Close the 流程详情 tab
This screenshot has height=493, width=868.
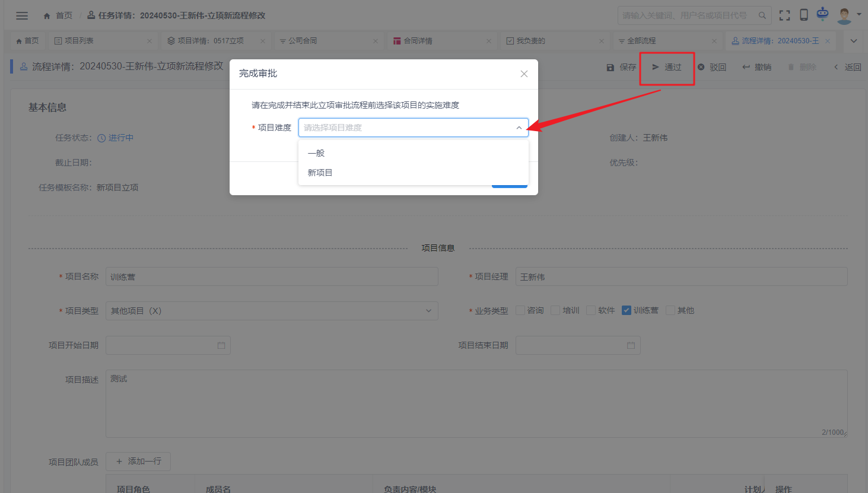828,41
